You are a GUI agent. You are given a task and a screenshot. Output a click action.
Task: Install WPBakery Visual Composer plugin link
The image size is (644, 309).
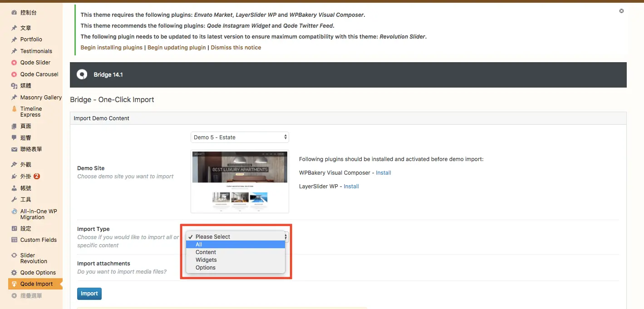pyautogui.click(x=383, y=173)
